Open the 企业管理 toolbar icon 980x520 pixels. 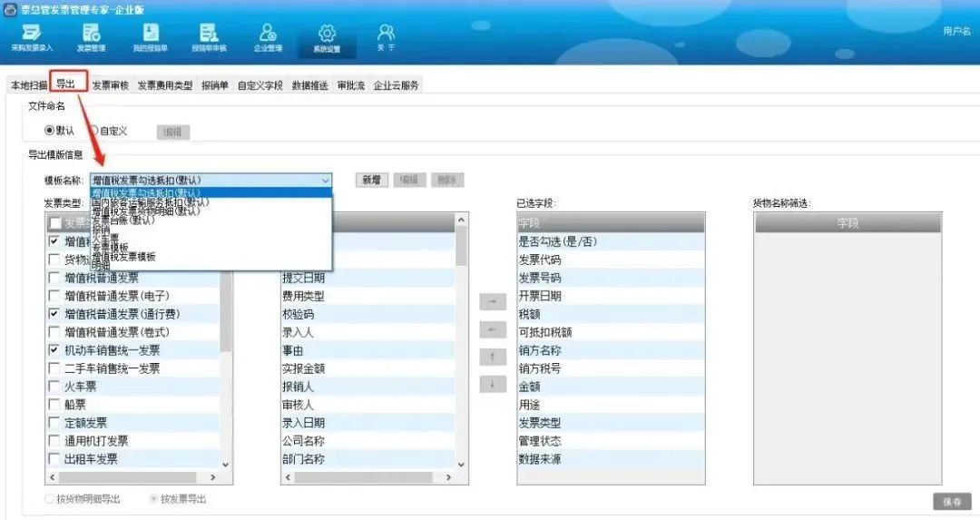pos(268,36)
